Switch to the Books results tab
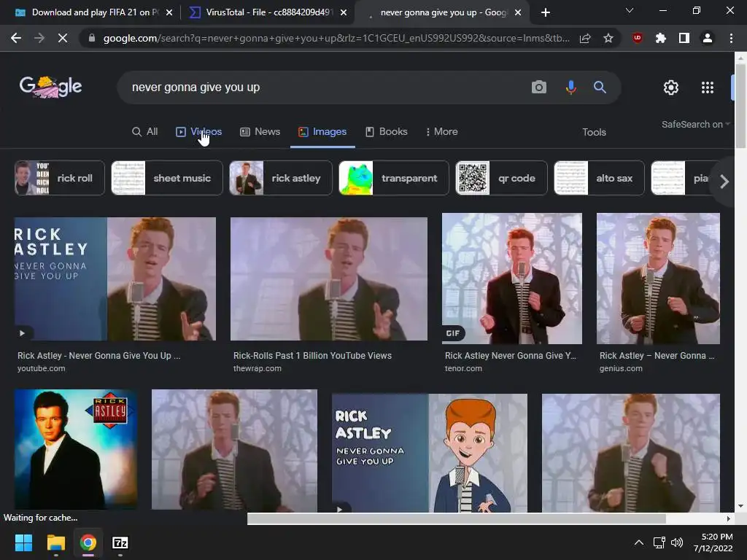This screenshot has width=747, height=560. (x=387, y=131)
